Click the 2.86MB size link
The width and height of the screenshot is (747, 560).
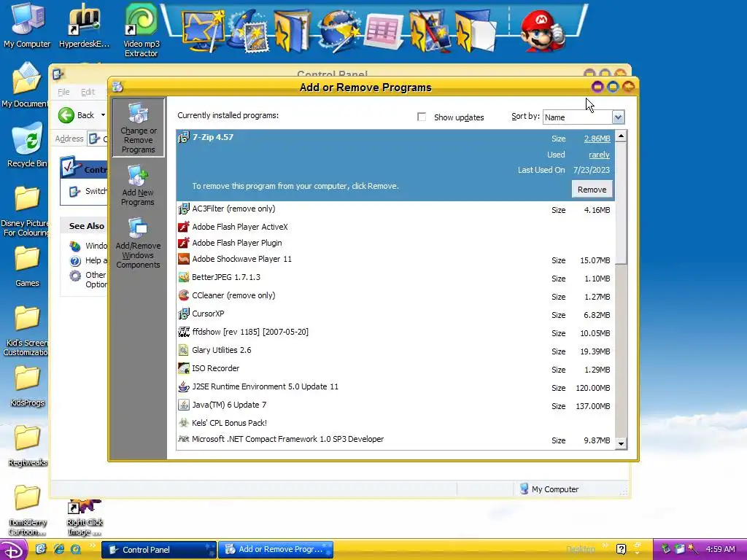tap(597, 139)
